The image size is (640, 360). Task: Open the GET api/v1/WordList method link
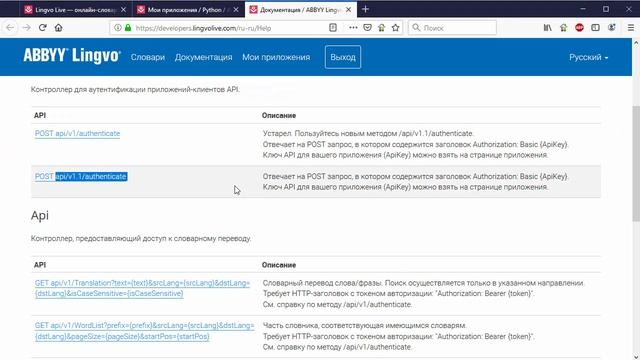tap(144, 331)
